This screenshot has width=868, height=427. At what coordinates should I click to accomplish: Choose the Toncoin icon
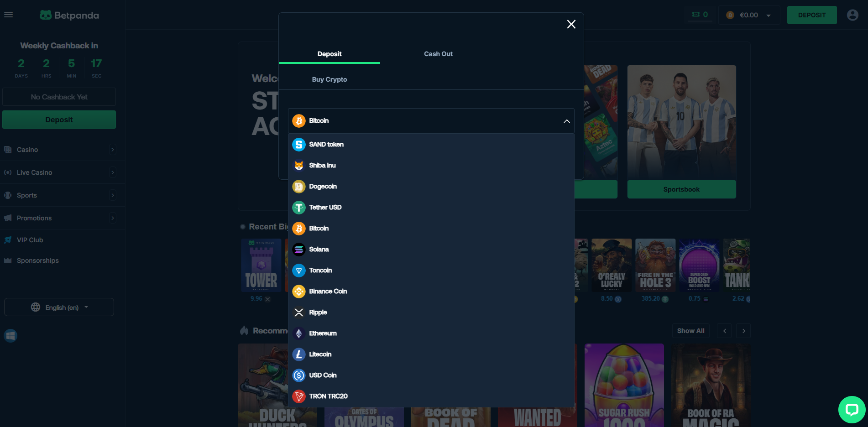tap(299, 271)
